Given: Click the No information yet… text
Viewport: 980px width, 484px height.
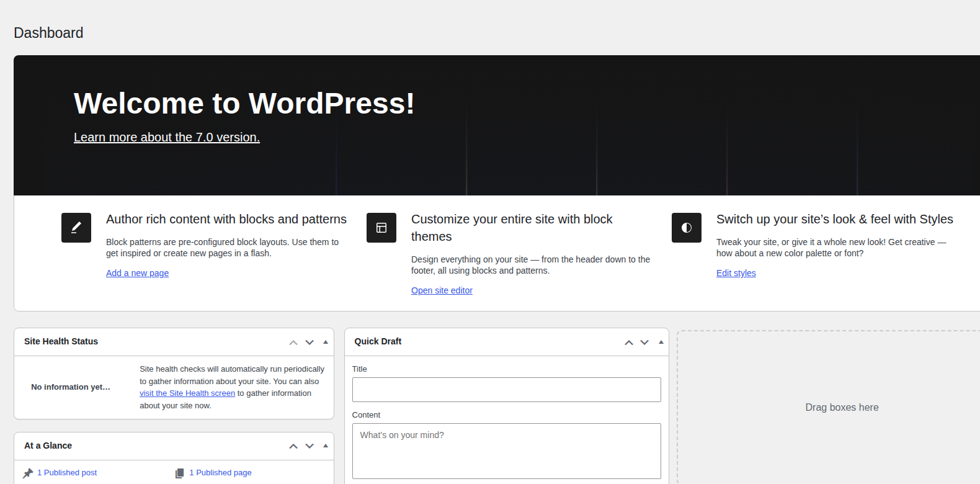Looking at the screenshot, I should (71, 387).
